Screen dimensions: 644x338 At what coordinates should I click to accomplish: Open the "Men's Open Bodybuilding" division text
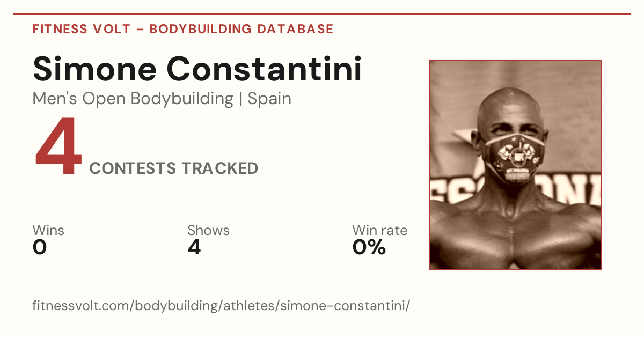point(133,99)
